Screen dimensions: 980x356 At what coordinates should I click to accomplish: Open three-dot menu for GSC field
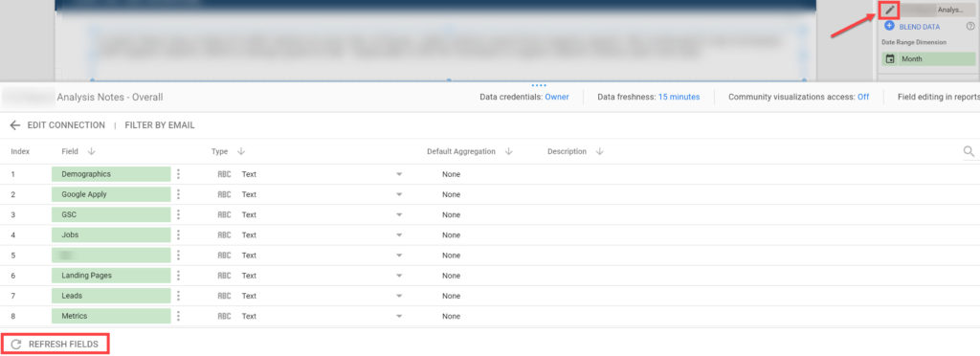[x=178, y=215]
